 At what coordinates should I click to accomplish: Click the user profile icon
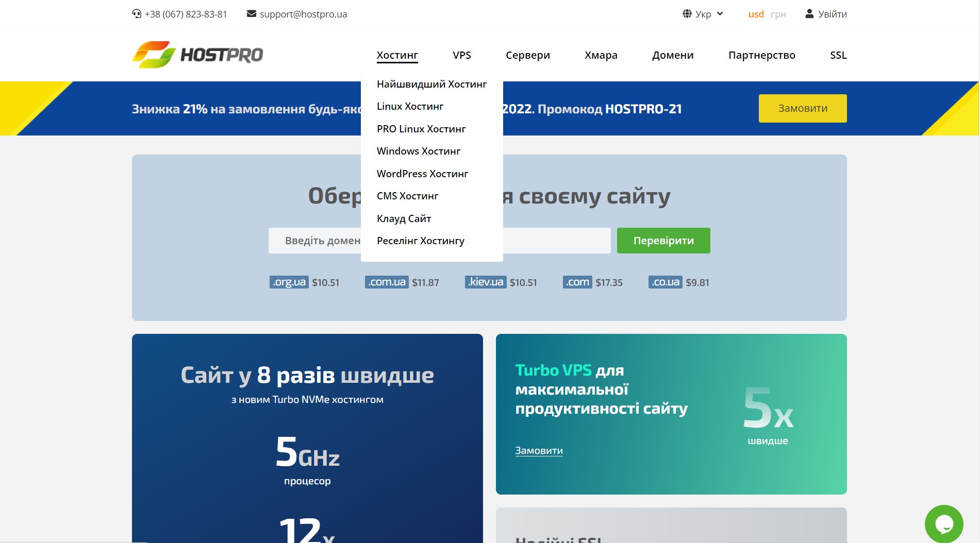pos(809,14)
